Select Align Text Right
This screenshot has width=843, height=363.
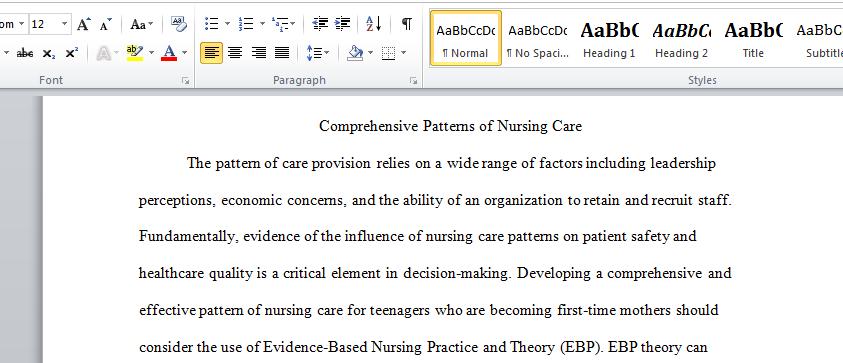pyautogui.click(x=259, y=53)
